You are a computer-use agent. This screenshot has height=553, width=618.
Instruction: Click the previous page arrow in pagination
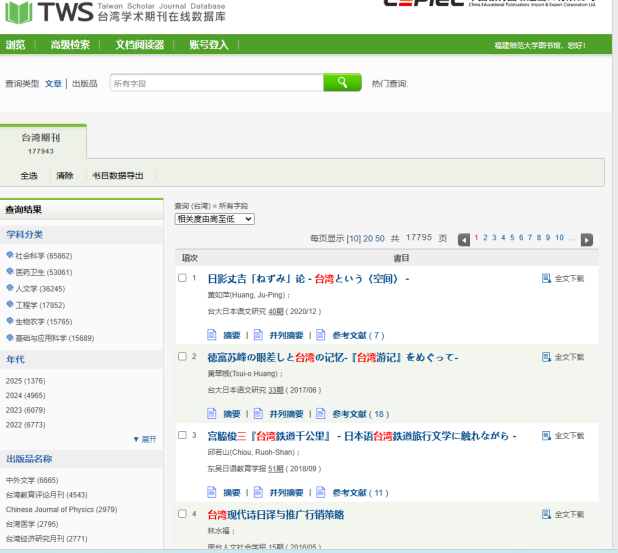(464, 240)
